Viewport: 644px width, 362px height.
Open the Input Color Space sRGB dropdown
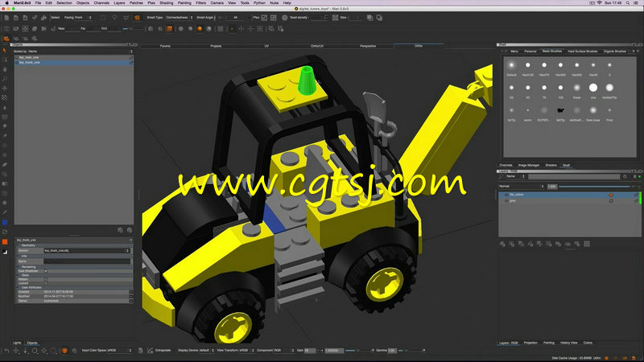[x=119, y=351]
